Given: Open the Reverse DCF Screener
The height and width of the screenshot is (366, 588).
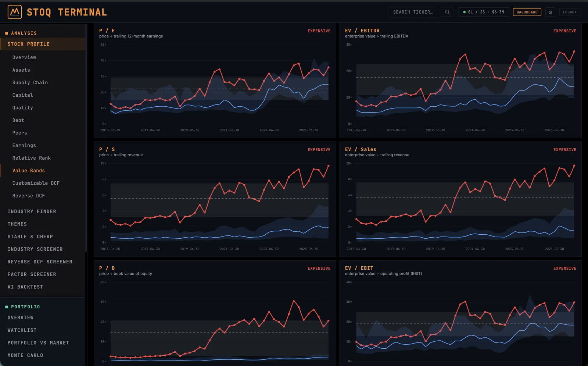Looking at the screenshot, I should pyautogui.click(x=40, y=262).
